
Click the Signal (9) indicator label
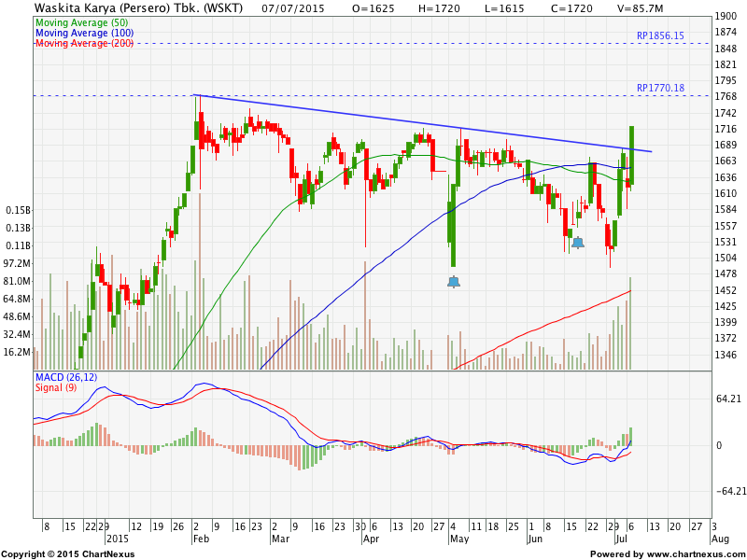pos(57,387)
